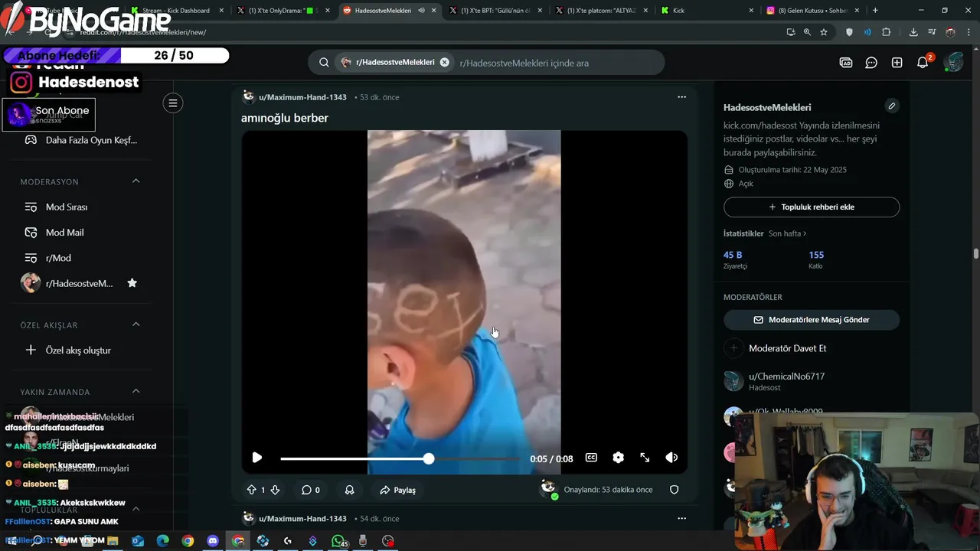The height and width of the screenshot is (551, 980).
Task: Open mod shield actions on the post
Action: [675, 490]
